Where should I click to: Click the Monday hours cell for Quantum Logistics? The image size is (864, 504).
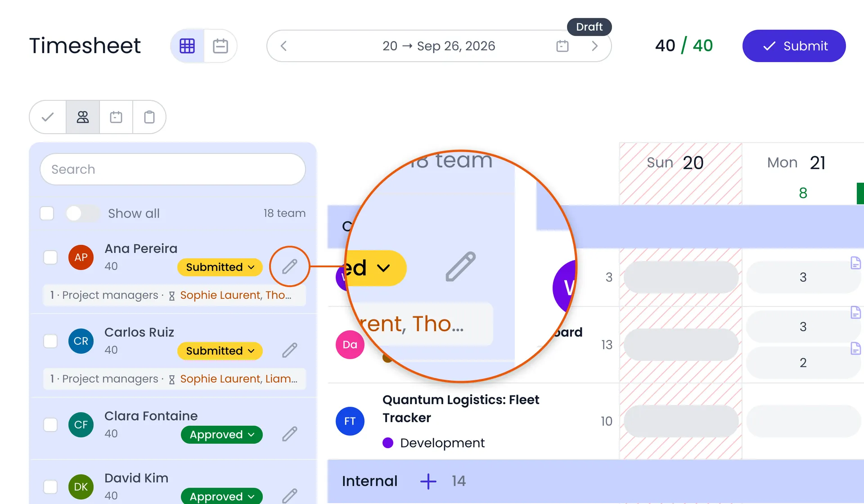tap(803, 421)
